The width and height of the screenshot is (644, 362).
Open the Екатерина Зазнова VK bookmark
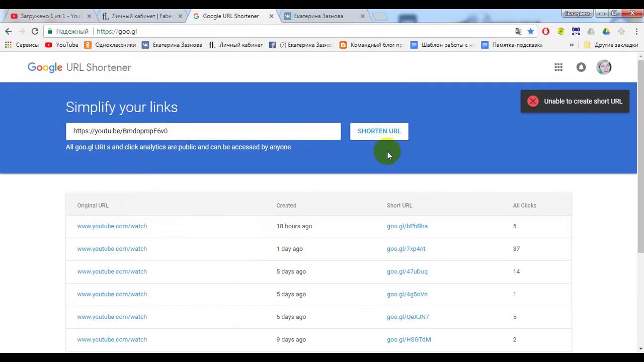[x=172, y=45]
